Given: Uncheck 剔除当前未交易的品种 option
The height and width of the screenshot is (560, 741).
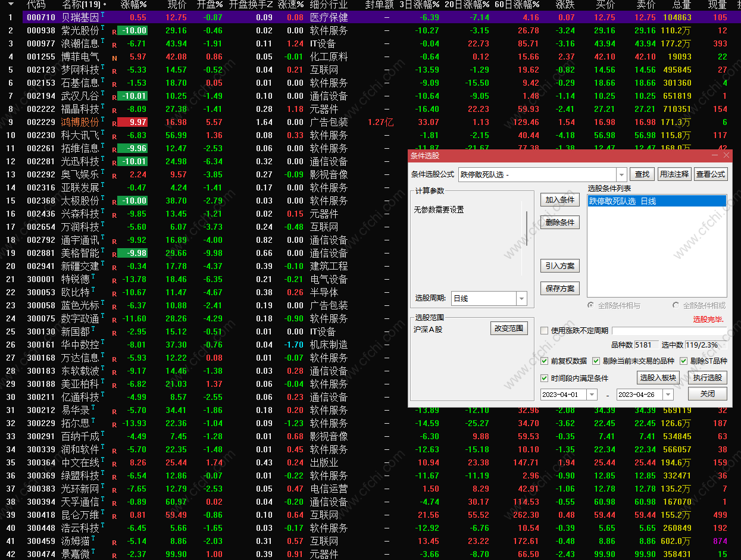Looking at the screenshot, I should tap(596, 361).
